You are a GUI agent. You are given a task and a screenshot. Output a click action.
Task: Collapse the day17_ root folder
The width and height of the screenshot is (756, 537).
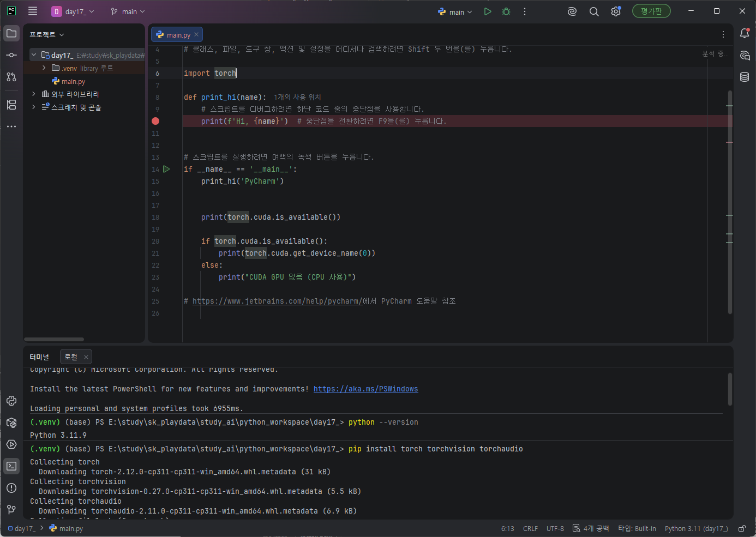click(34, 55)
